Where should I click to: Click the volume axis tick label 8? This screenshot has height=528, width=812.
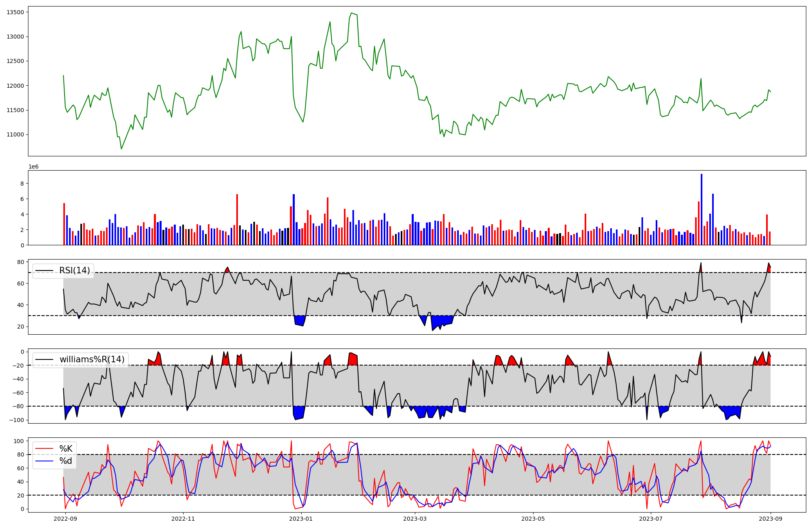point(22,184)
